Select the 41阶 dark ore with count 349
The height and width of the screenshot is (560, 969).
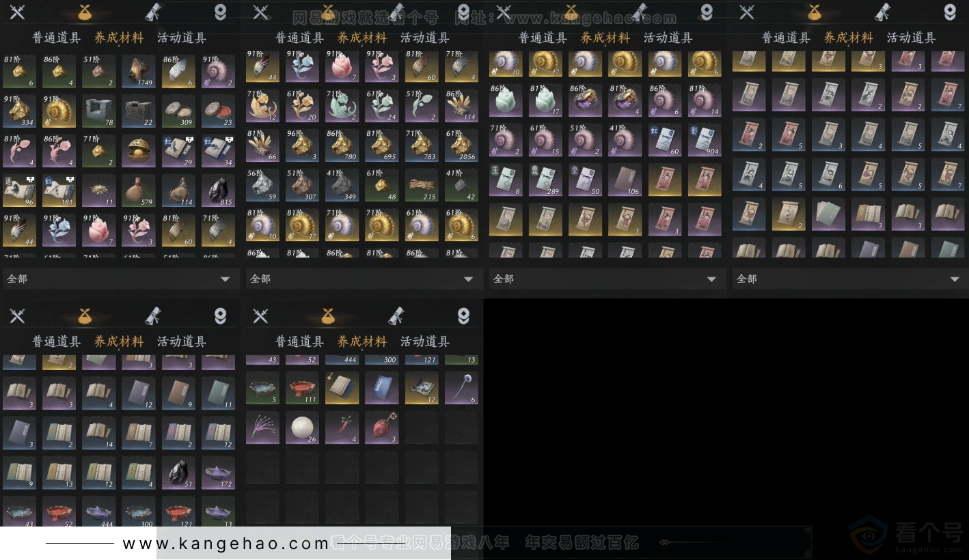click(342, 185)
